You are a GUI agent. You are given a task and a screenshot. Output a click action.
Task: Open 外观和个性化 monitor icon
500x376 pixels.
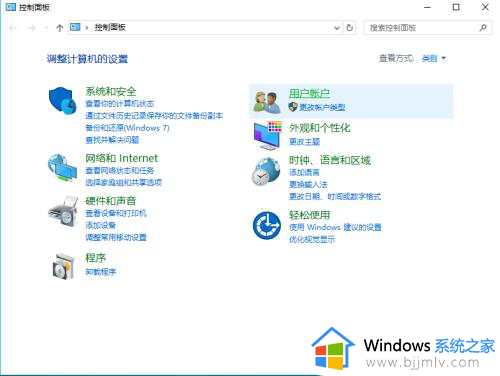[268, 136]
